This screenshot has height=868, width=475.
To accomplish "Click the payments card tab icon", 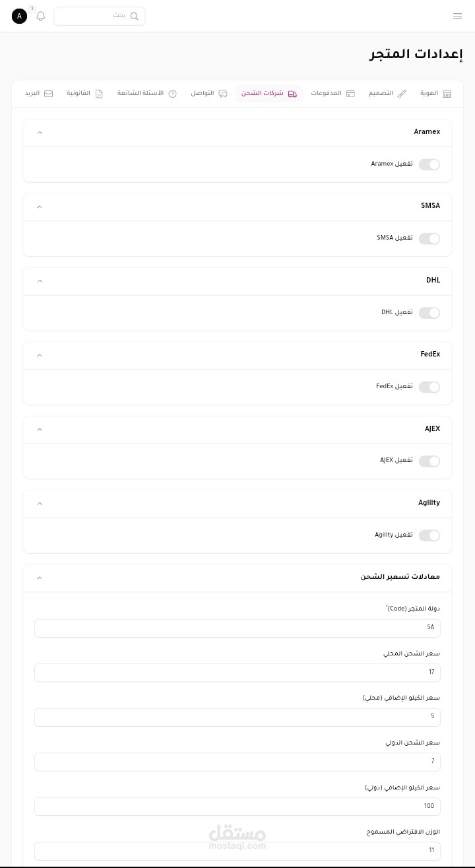I will 350,94.
